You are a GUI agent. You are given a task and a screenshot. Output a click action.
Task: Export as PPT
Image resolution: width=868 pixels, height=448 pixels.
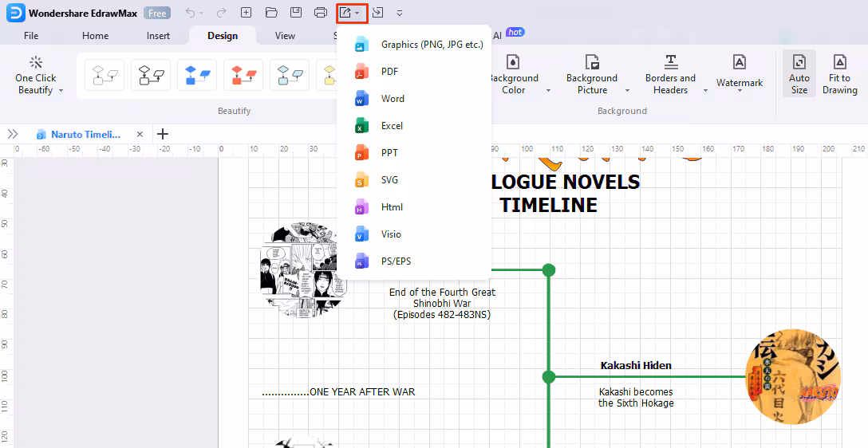coord(414,152)
